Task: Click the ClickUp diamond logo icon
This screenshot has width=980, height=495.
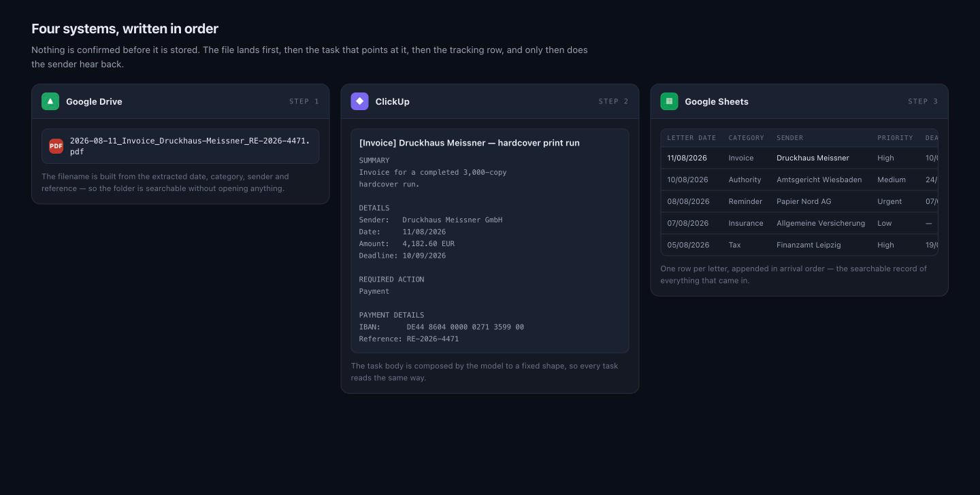Action: (x=360, y=101)
